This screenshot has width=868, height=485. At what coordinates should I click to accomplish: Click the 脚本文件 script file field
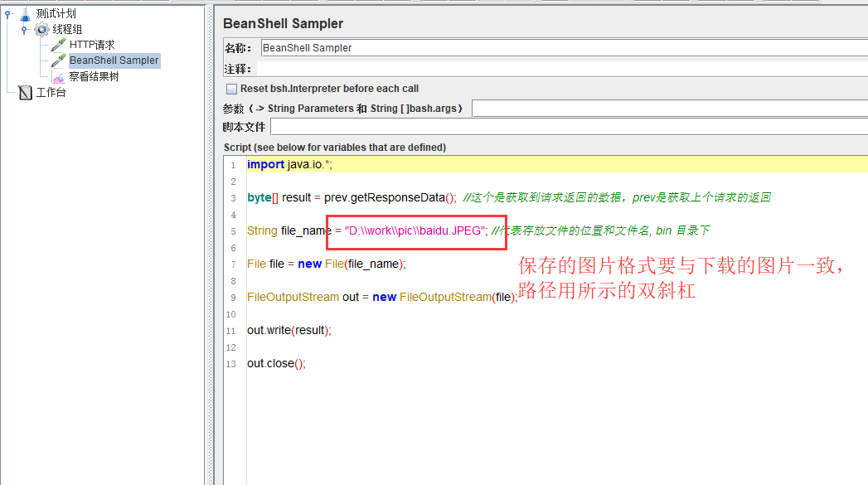point(569,128)
